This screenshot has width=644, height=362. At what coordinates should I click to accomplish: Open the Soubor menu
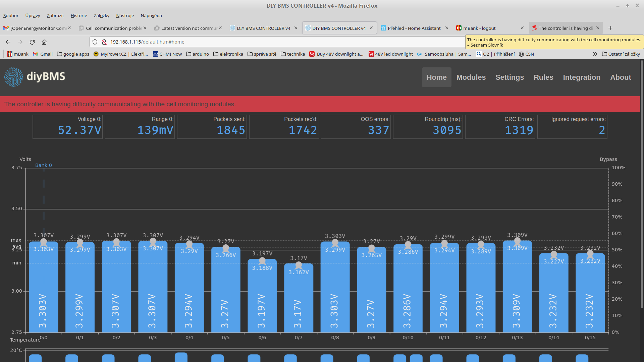pos(11,15)
